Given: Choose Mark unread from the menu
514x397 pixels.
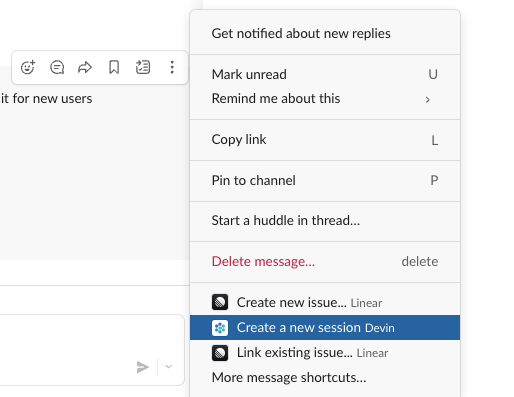Looking at the screenshot, I should pos(325,74).
